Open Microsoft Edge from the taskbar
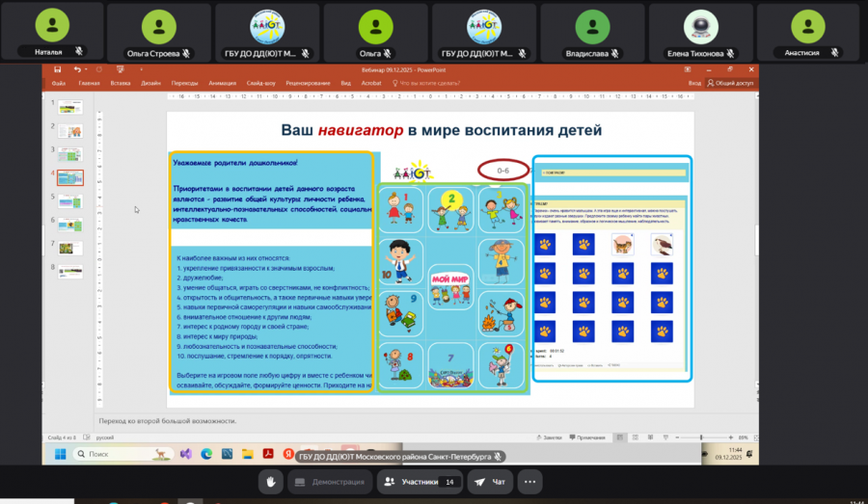The height and width of the screenshot is (504, 868). (205, 453)
